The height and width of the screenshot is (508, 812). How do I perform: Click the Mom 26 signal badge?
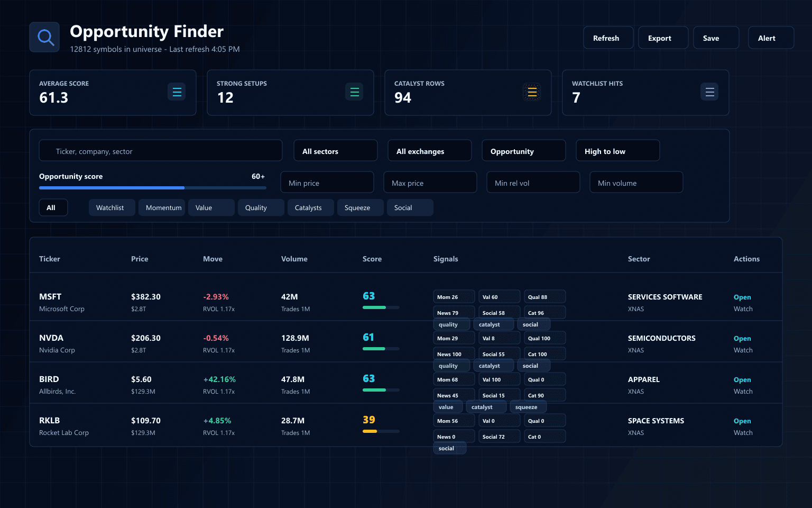coord(454,297)
